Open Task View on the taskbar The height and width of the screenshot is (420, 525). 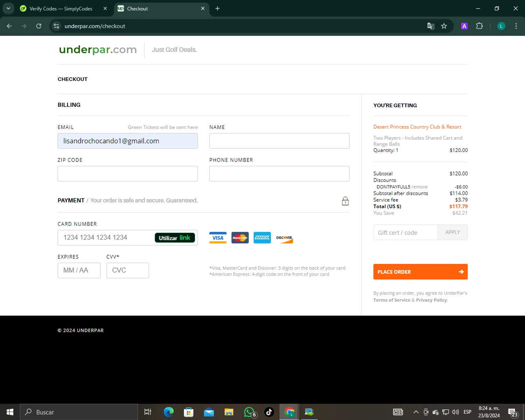click(x=148, y=412)
